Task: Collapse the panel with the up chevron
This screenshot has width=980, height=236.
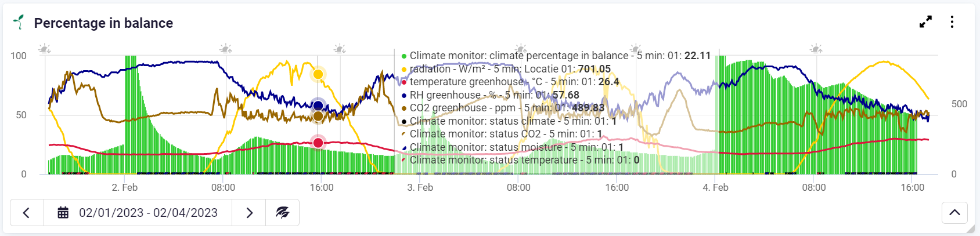Action: pos(954,213)
